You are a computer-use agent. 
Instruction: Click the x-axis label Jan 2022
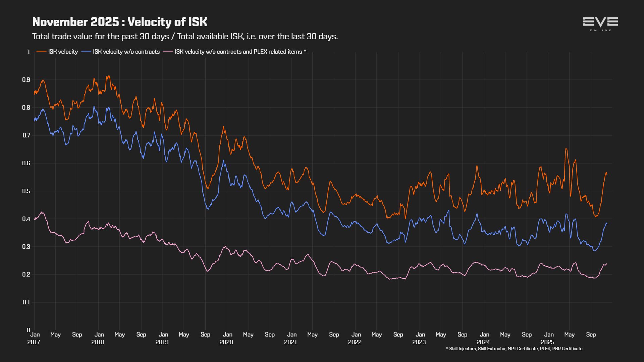pyautogui.click(x=355, y=338)
